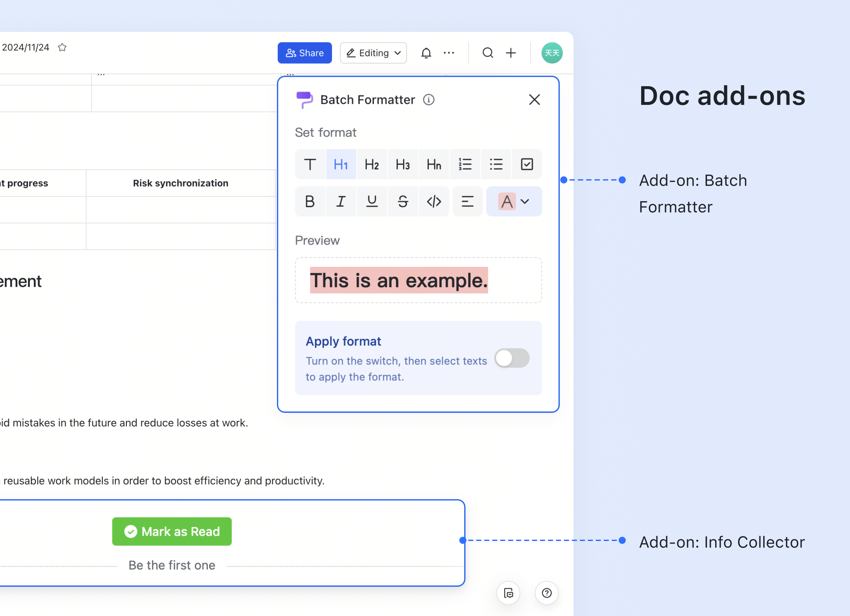Click the Bold formatting icon
The height and width of the screenshot is (616, 850).
pyautogui.click(x=309, y=201)
